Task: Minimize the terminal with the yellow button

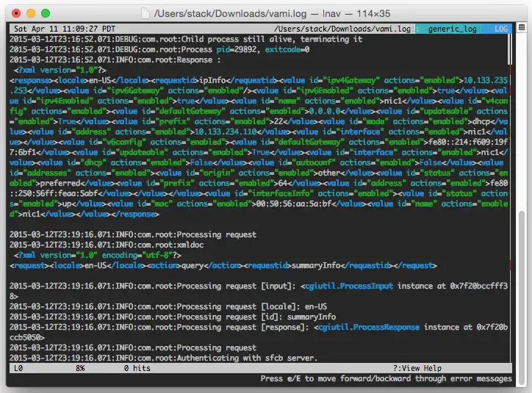Action: tap(31, 13)
